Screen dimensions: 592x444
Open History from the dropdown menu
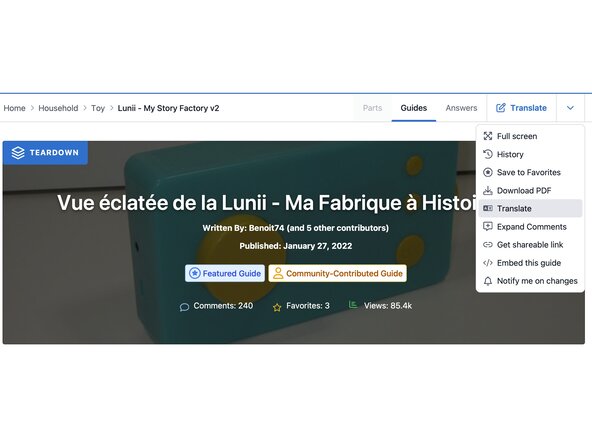[530, 154]
